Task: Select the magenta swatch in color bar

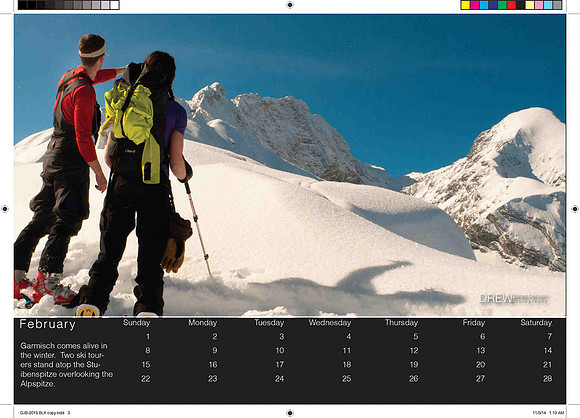Action: (x=475, y=5)
